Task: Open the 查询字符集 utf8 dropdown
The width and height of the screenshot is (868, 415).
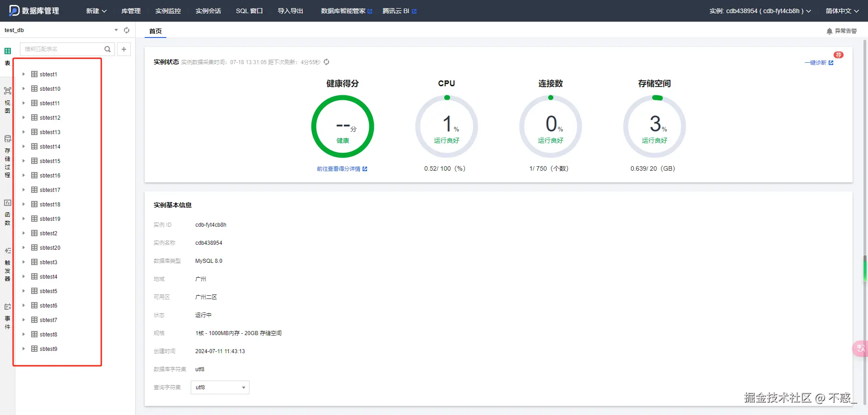Action: [x=220, y=387]
